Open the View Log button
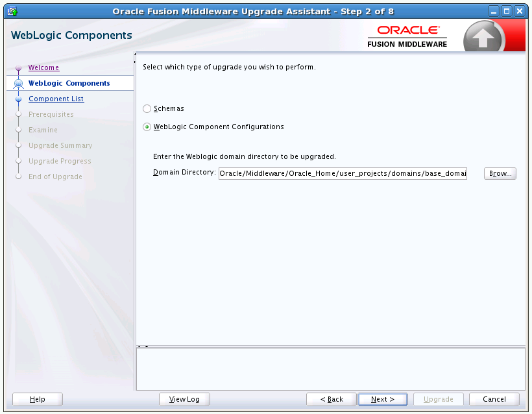The height and width of the screenshot is (414, 532). (184, 400)
